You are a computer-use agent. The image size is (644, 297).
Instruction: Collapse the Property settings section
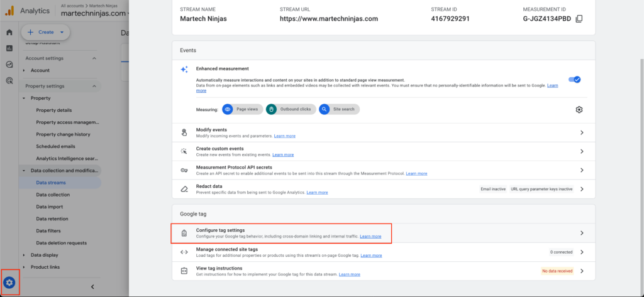tap(94, 86)
